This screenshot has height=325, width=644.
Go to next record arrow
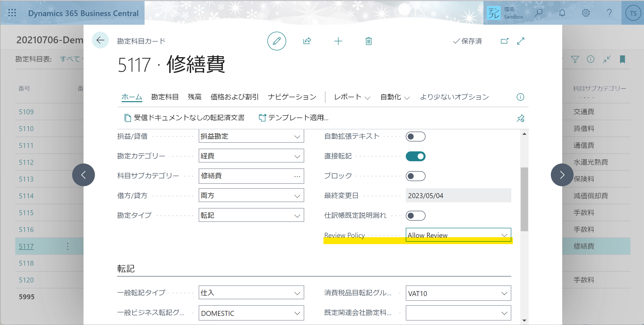pyautogui.click(x=562, y=175)
